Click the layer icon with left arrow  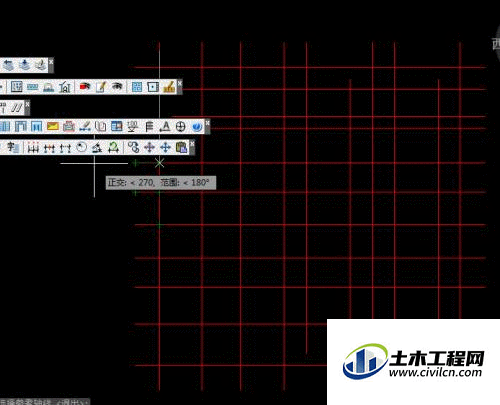click(x=8, y=65)
